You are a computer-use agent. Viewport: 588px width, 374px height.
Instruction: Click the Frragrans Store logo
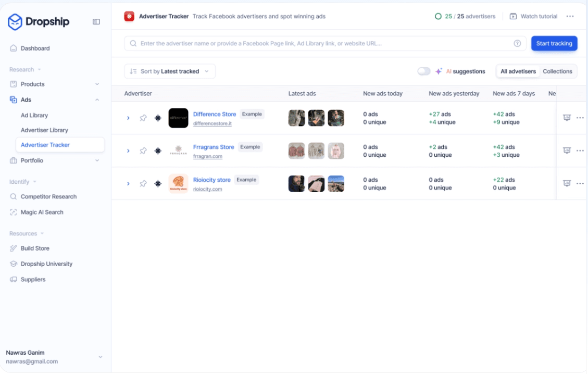pyautogui.click(x=178, y=151)
